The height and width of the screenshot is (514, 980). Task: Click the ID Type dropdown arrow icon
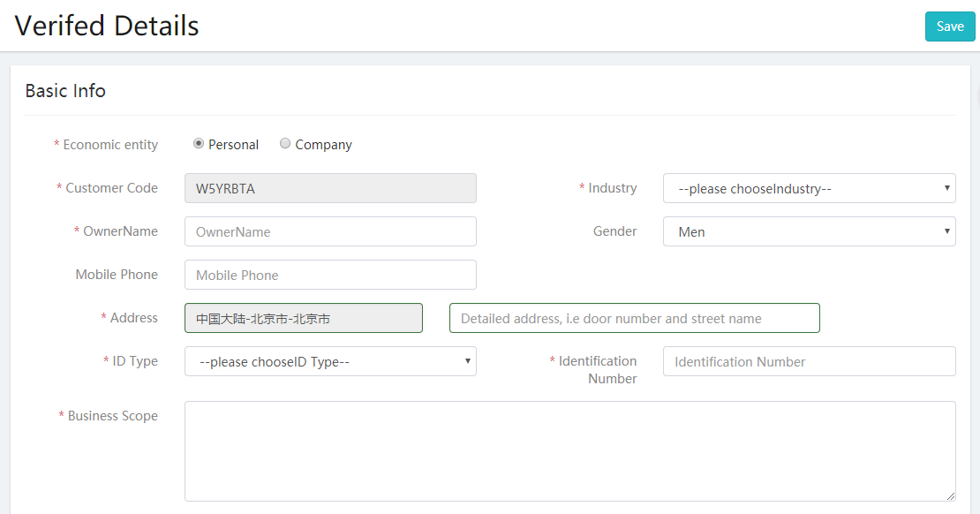(x=468, y=361)
